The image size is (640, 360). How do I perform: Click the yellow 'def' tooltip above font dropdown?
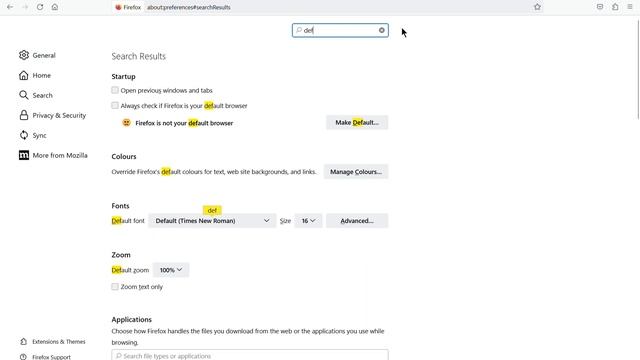pyautogui.click(x=212, y=210)
